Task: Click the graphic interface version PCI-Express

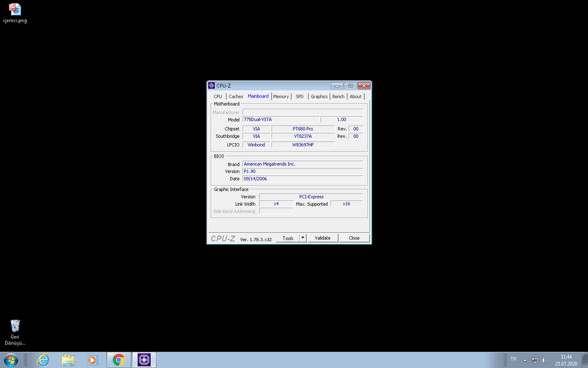Action: [x=311, y=197]
